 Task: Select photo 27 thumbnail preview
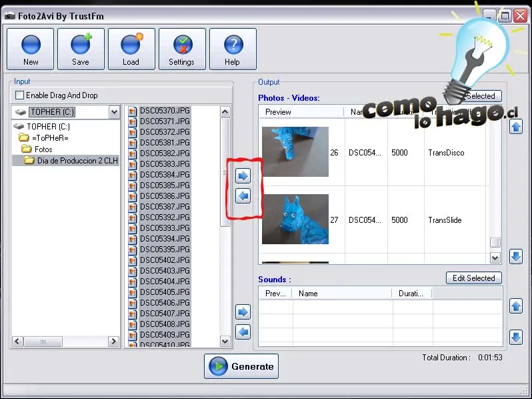[x=295, y=219]
